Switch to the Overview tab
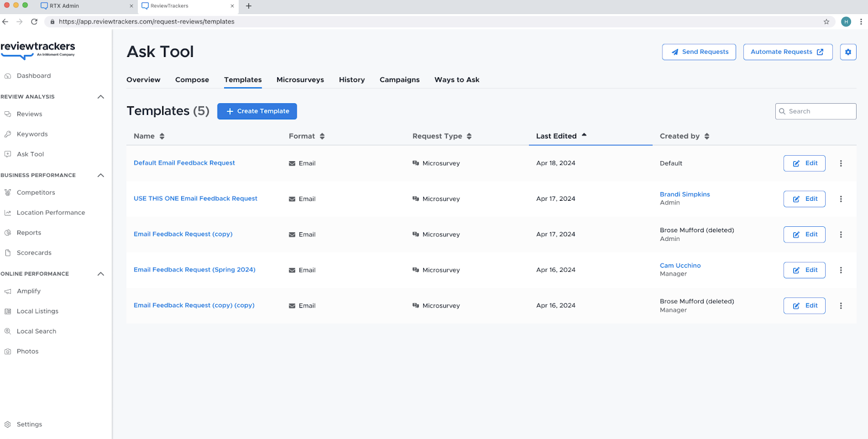 pyautogui.click(x=143, y=80)
